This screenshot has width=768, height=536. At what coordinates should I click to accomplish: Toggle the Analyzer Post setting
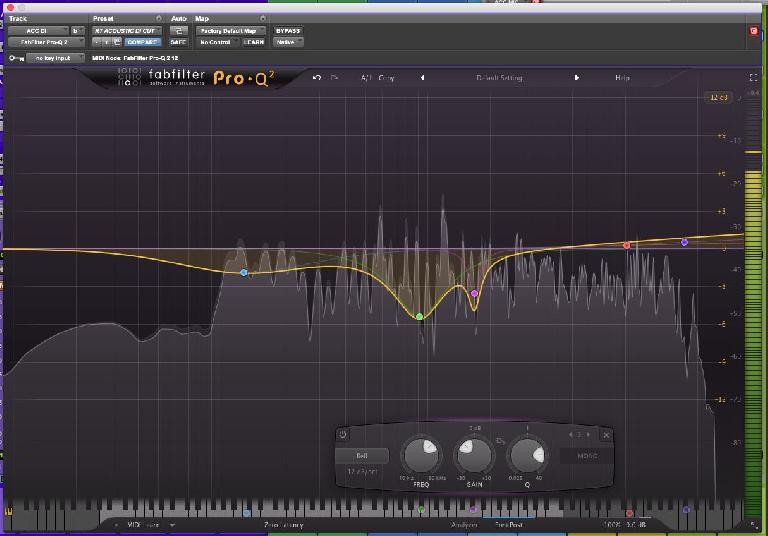[x=515, y=525]
